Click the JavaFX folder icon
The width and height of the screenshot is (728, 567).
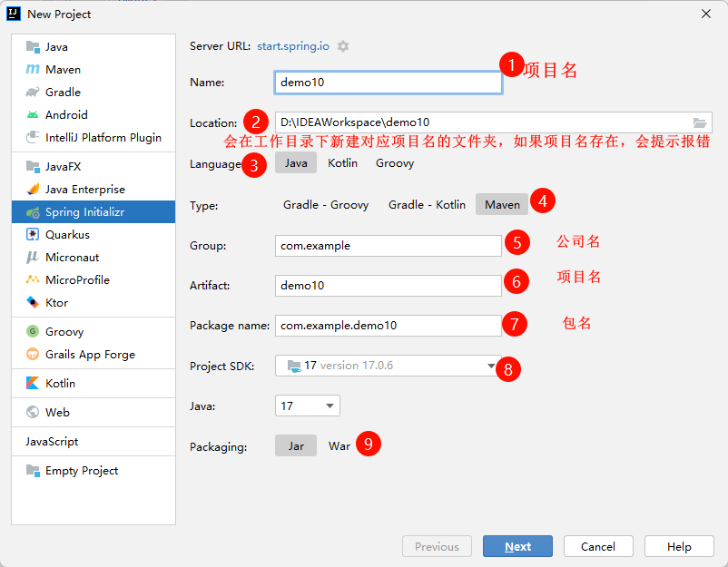click(33, 167)
